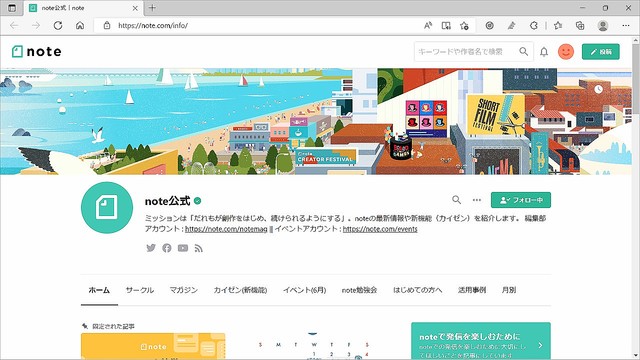Open a new browser tab with plus
The image size is (640, 360).
pyautogui.click(x=152, y=8)
